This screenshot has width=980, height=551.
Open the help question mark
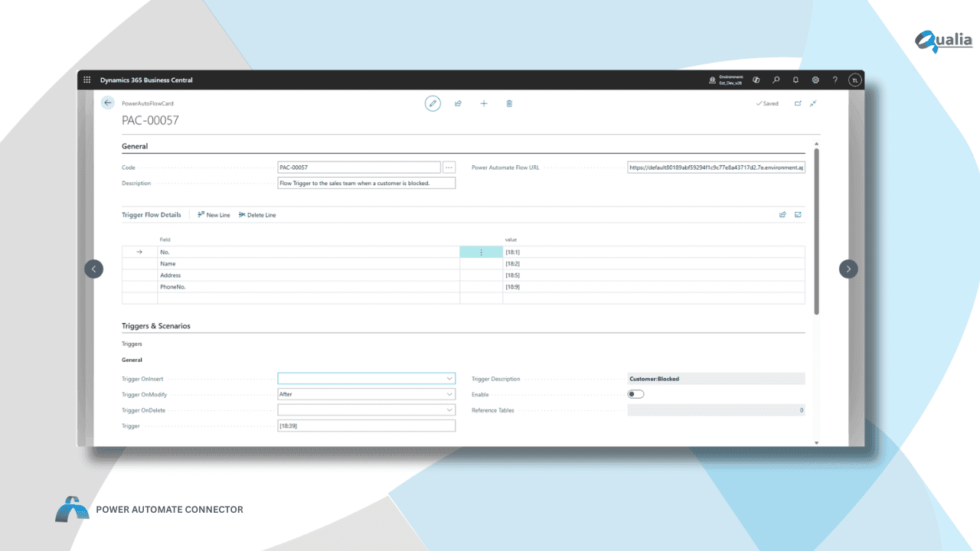pyautogui.click(x=835, y=80)
